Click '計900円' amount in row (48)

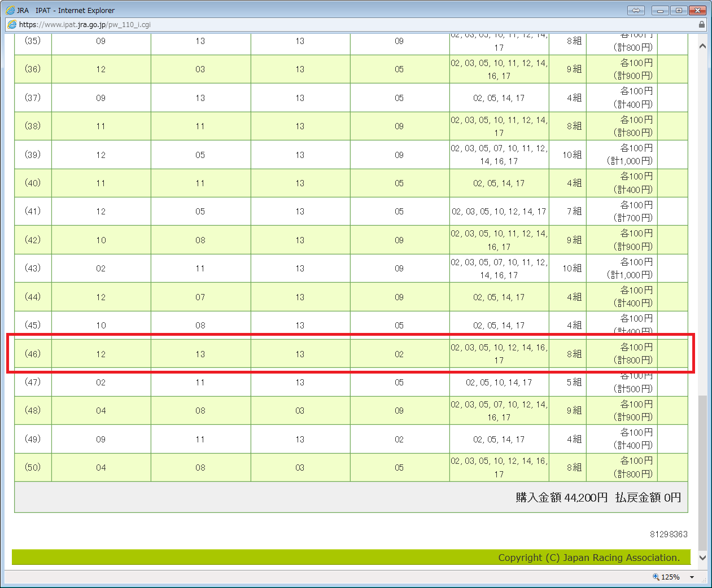click(x=633, y=417)
